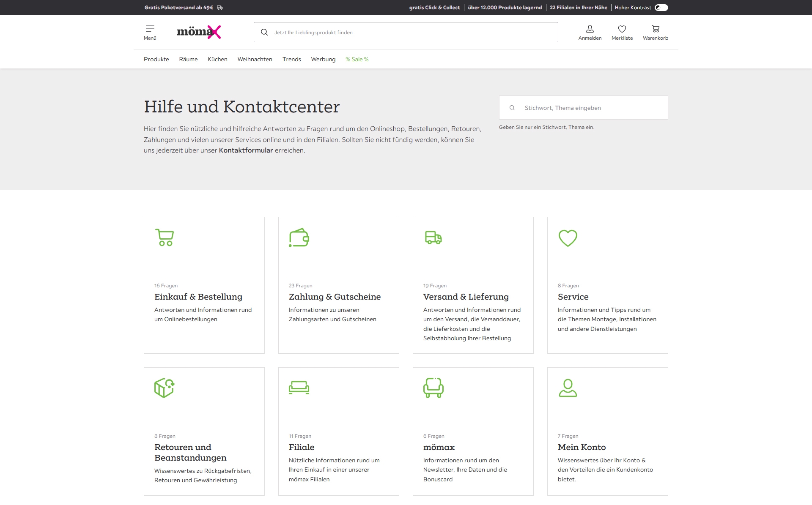Click the '19 Fragen' label
812x505 pixels.
435,286
